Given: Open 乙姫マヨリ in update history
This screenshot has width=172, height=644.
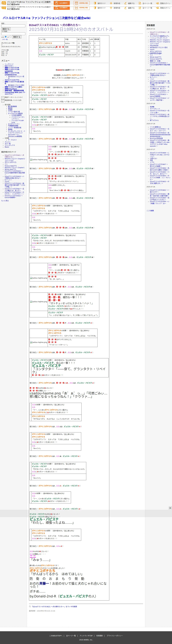Looking at the screenshot, I should (x=153, y=159).
